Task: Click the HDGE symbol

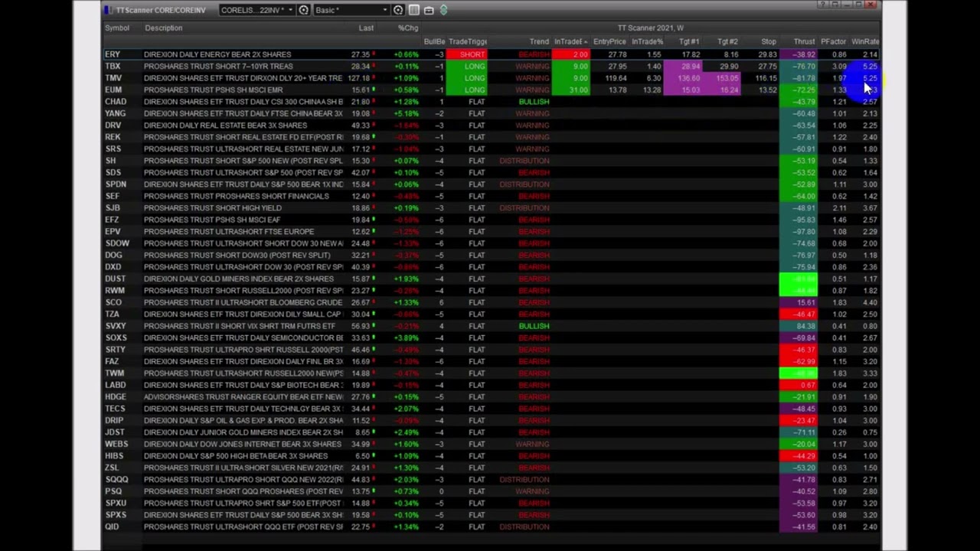Action: pyautogui.click(x=115, y=397)
